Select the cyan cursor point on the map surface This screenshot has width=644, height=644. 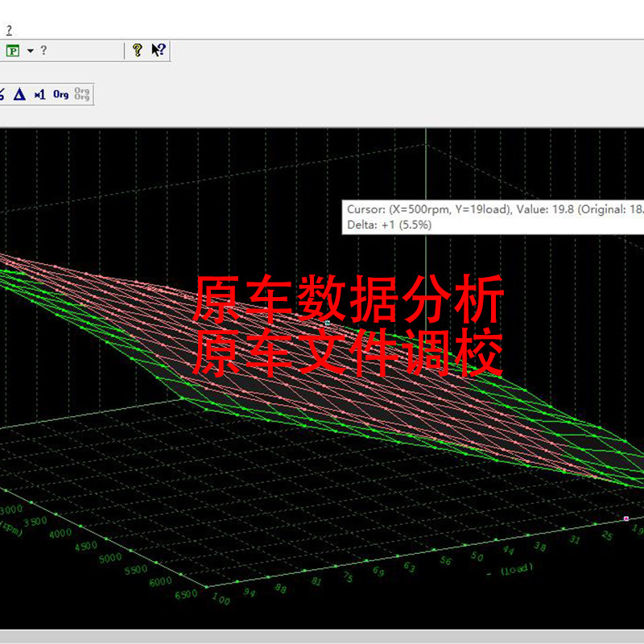click(328, 323)
